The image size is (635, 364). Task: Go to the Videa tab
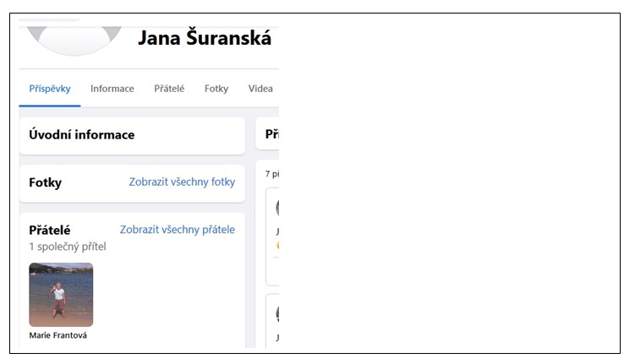(260, 89)
